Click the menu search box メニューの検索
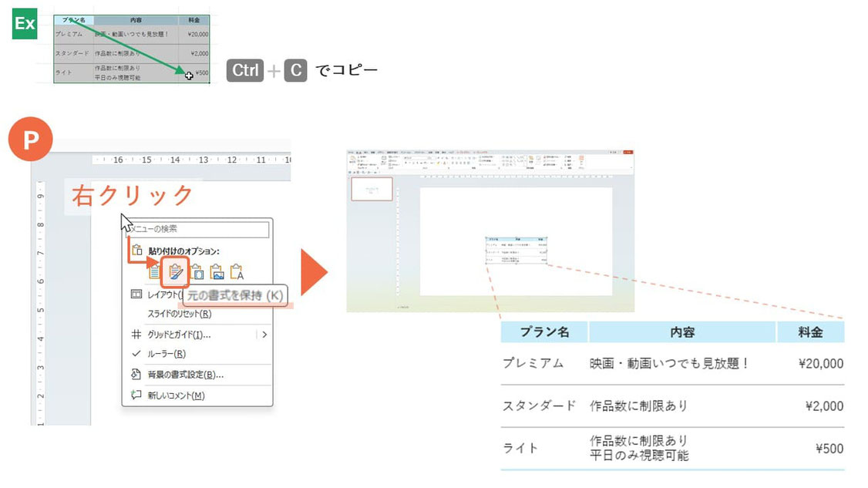Viewport: 868px width, 488px height. (x=197, y=229)
